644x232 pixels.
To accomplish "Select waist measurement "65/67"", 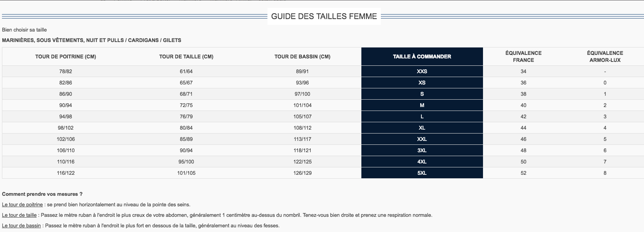I will (186, 83).
